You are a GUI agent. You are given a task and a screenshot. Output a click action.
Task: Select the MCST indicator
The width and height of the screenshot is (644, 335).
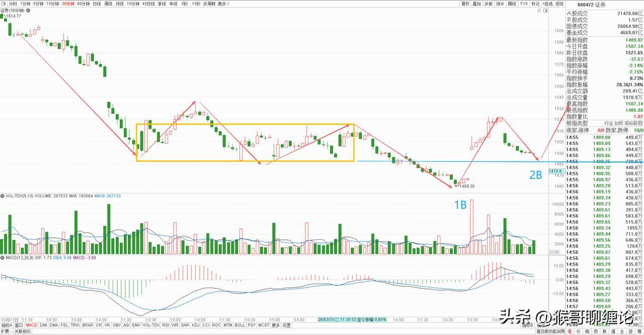point(264,325)
